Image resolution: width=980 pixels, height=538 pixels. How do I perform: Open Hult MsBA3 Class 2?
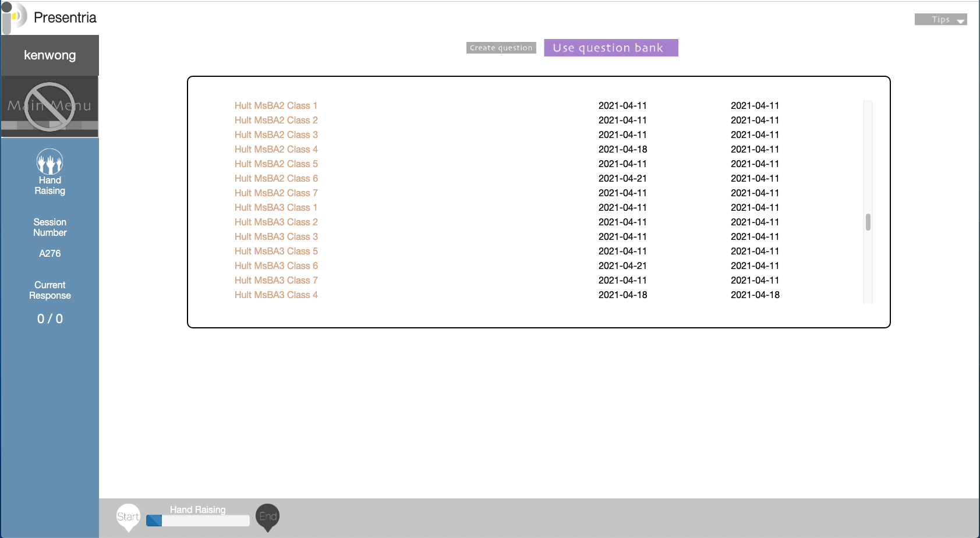click(276, 222)
